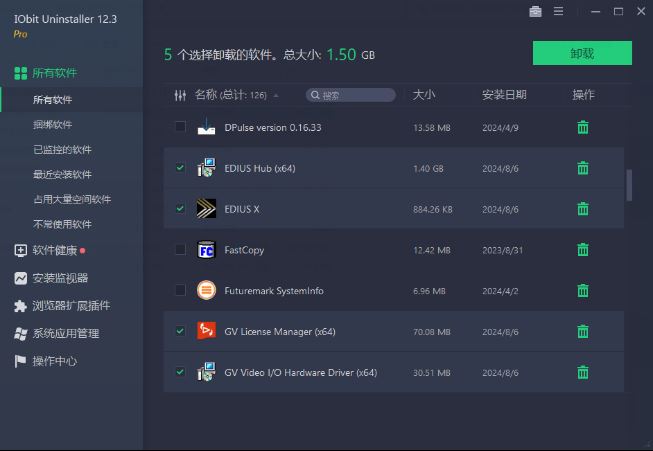Click trash icon for Futuremark SystemInfo

click(583, 290)
